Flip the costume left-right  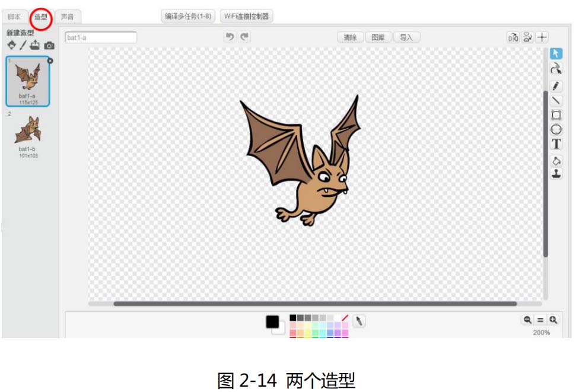(513, 37)
